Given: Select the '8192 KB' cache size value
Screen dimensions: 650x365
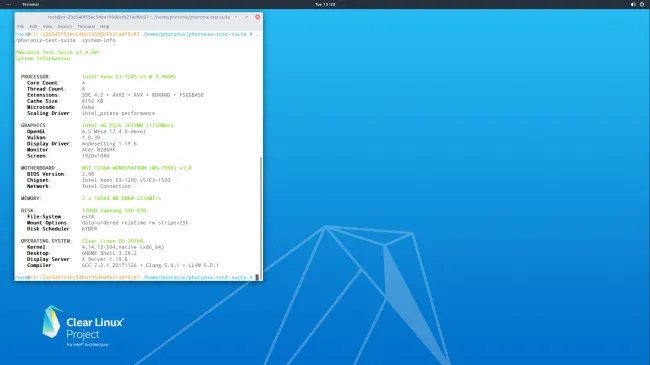Looking at the screenshot, I should (92, 101).
